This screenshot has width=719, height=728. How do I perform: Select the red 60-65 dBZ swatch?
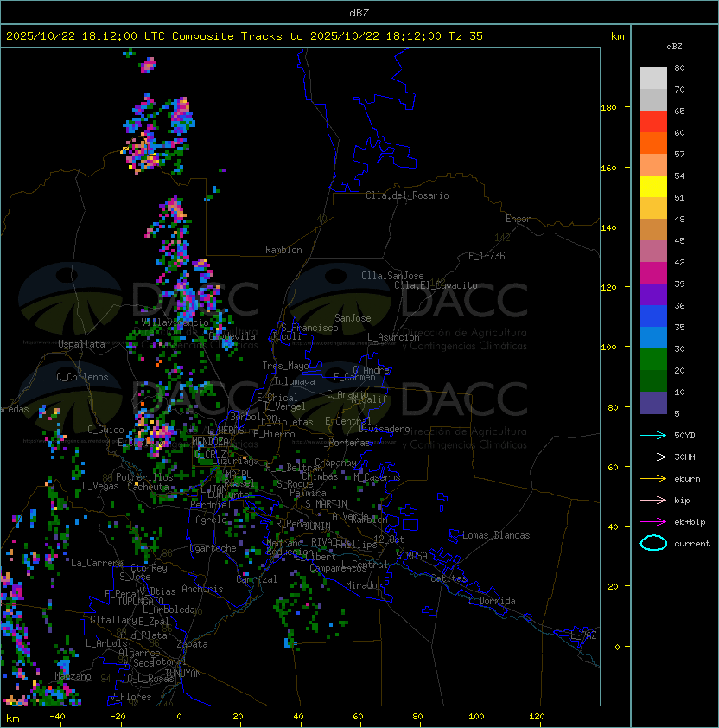[x=653, y=122]
